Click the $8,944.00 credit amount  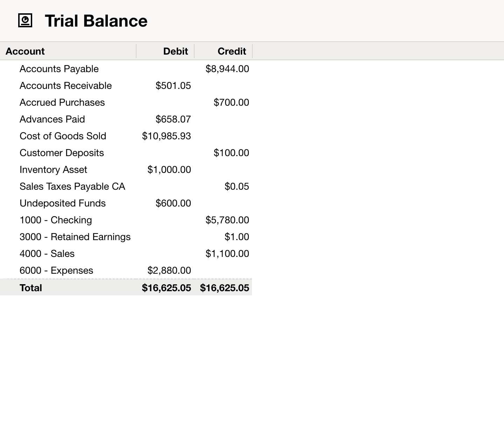click(227, 69)
